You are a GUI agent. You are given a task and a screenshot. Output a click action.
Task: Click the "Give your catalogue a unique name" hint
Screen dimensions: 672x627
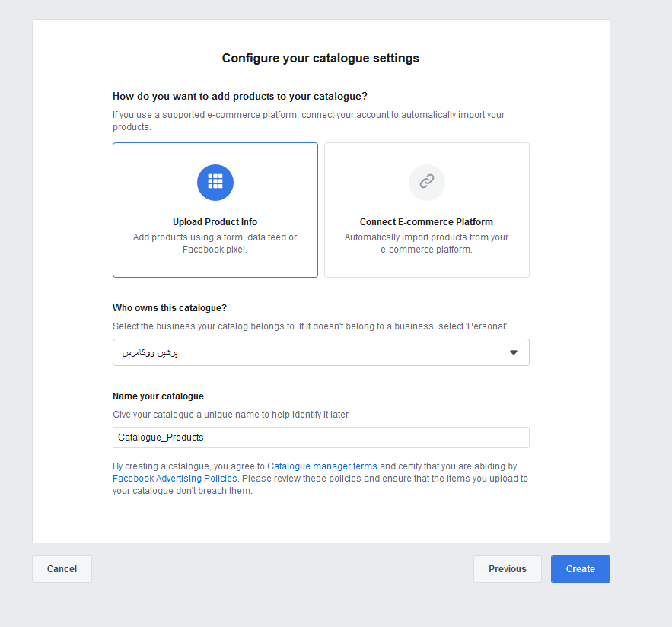(x=231, y=415)
